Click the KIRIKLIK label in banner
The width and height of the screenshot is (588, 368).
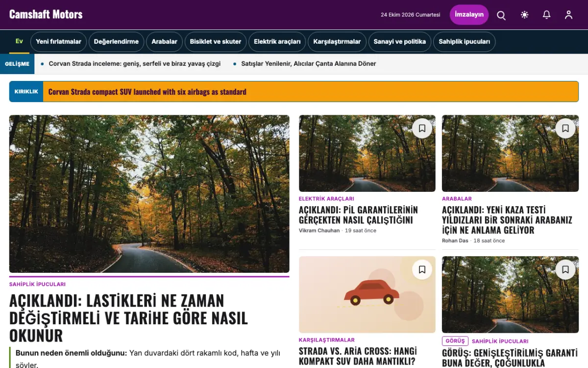click(x=26, y=92)
